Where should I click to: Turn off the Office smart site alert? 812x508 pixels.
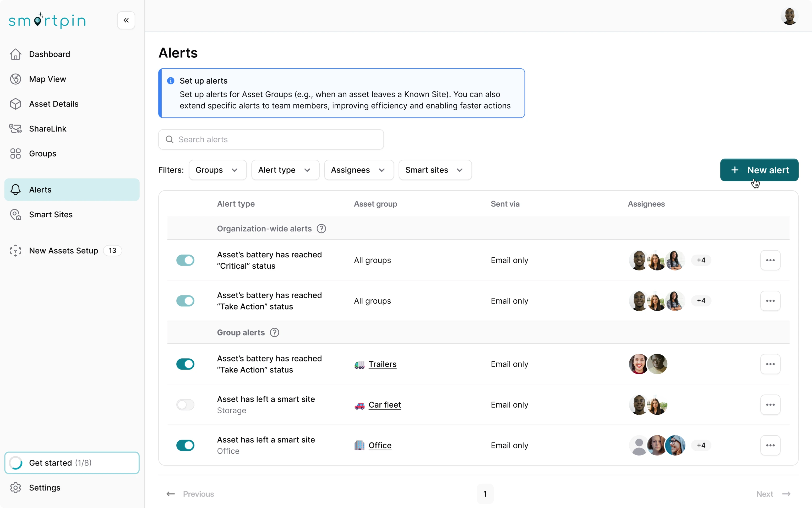point(185,445)
